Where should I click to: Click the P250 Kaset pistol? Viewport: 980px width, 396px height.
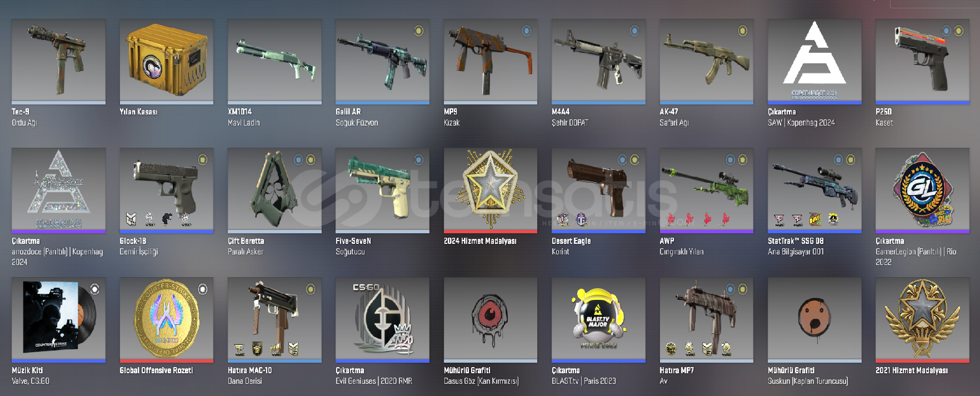[x=922, y=62]
